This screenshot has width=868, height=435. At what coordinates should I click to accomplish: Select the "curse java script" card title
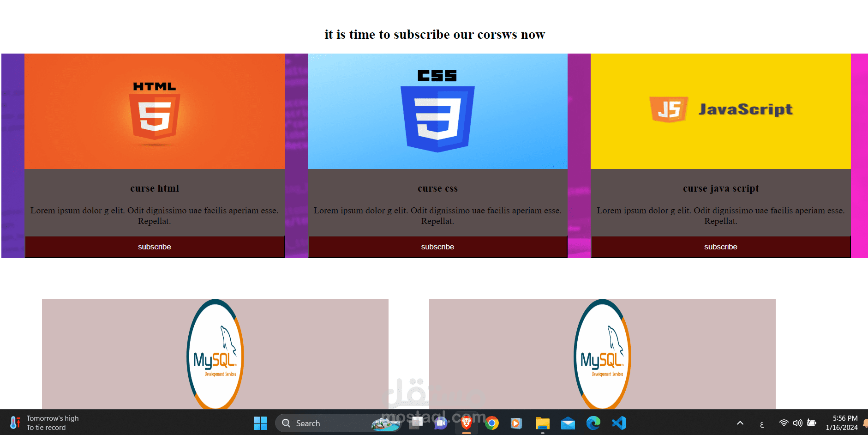point(721,188)
